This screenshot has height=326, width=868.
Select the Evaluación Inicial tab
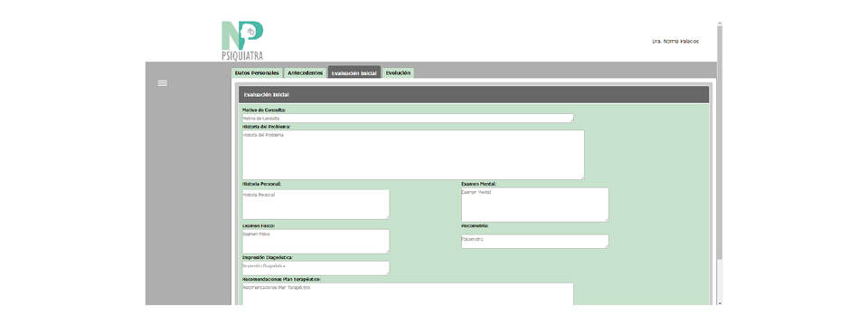(354, 73)
